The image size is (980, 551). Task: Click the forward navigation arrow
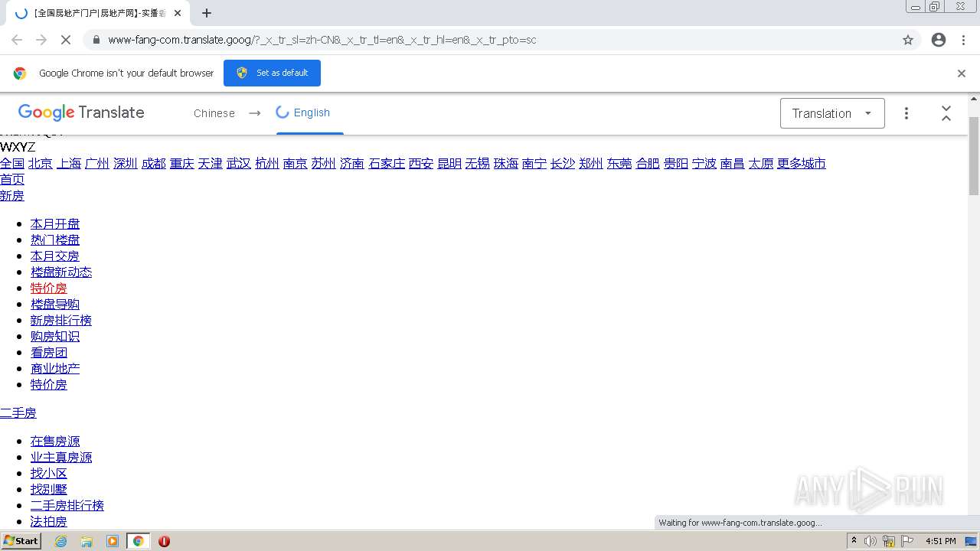(41, 40)
